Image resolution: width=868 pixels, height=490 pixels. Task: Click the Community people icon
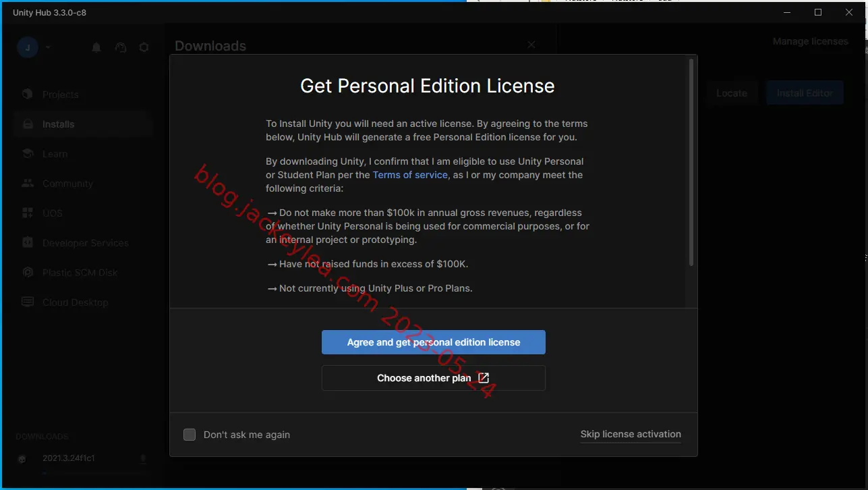tap(28, 184)
